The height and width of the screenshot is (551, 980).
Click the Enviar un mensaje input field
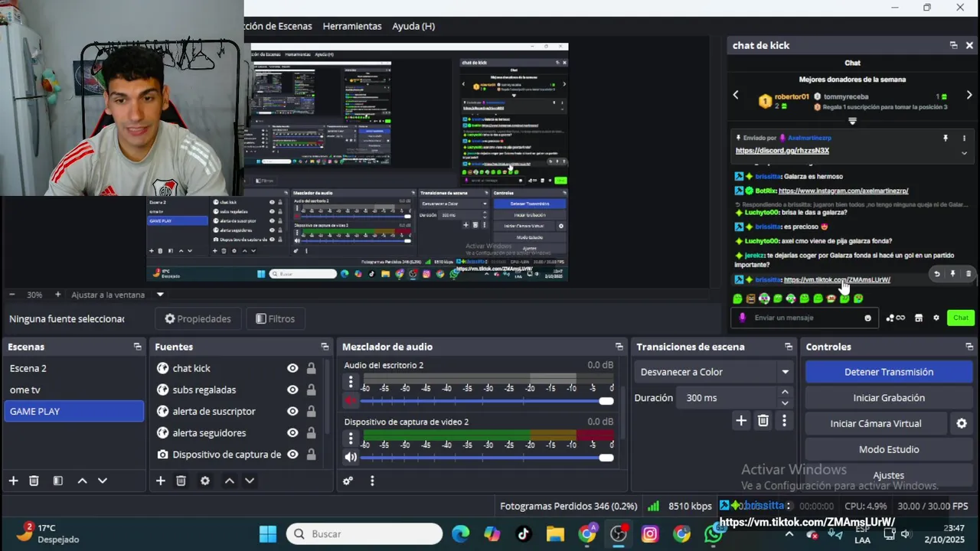804,318
